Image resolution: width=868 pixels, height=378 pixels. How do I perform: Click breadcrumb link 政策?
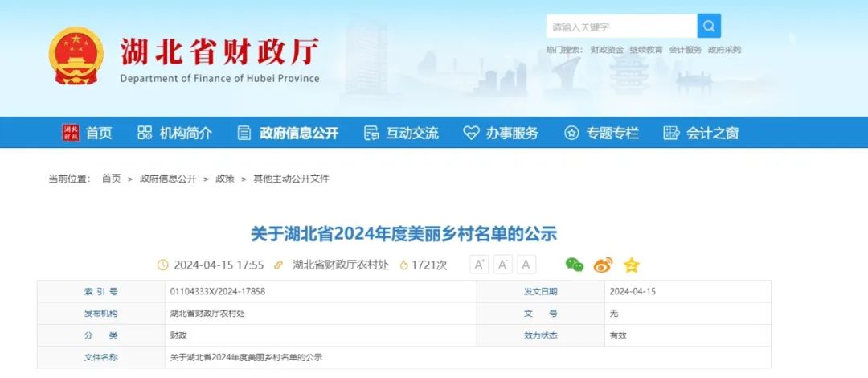(x=225, y=179)
